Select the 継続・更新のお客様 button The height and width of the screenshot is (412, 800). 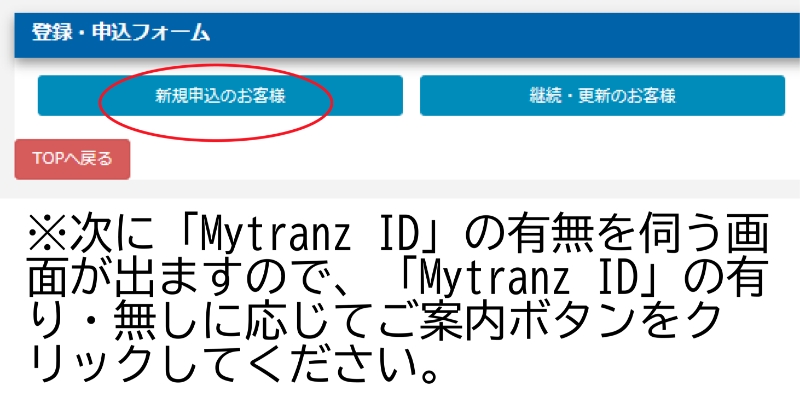coord(602,96)
